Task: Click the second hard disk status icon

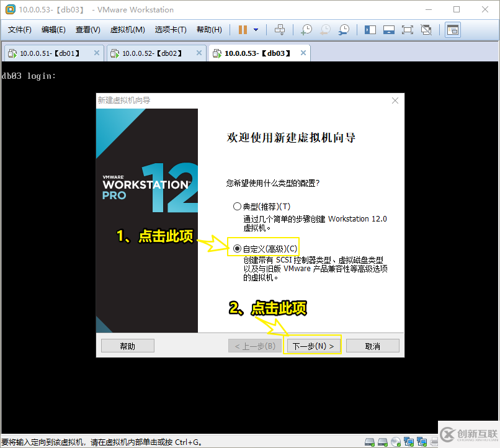Action: pyautogui.click(x=383, y=442)
